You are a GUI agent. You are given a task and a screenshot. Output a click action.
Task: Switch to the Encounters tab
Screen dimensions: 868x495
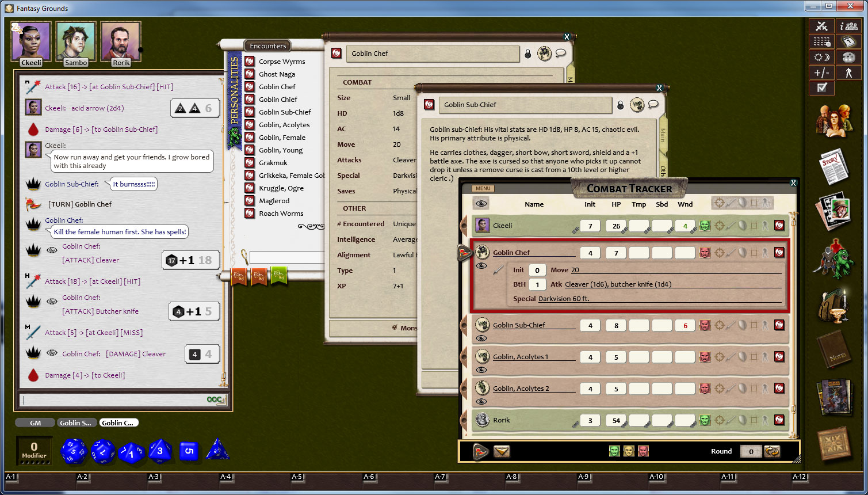pyautogui.click(x=267, y=45)
